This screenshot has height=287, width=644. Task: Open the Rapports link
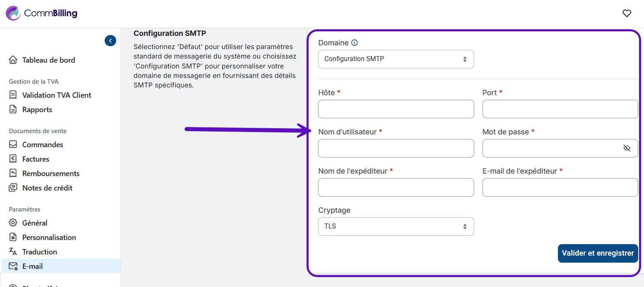tap(37, 109)
